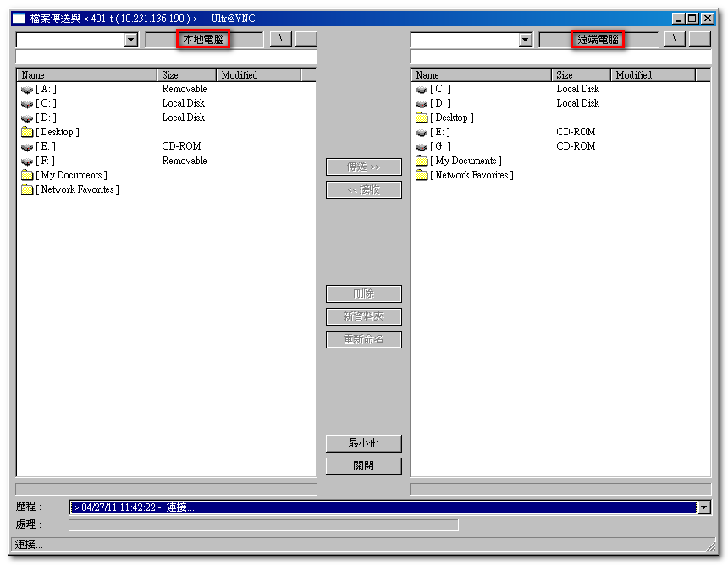
Task: Click the local path input field
Action: (x=166, y=57)
